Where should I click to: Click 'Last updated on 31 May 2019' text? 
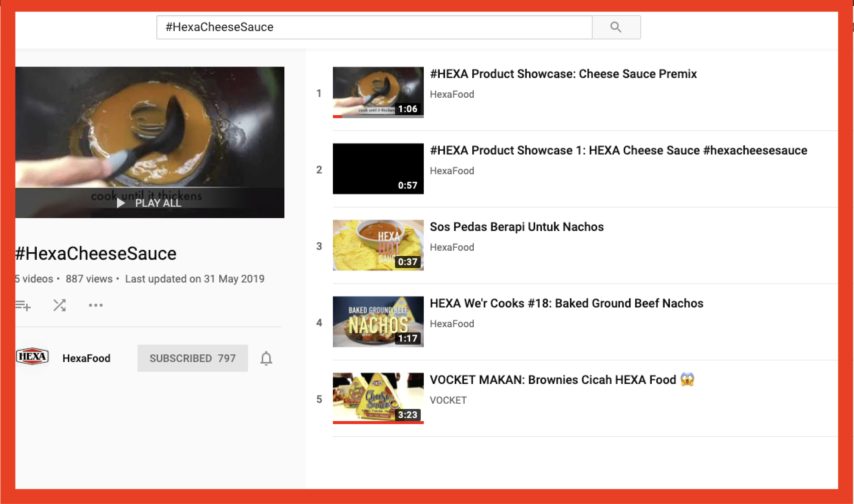195,279
